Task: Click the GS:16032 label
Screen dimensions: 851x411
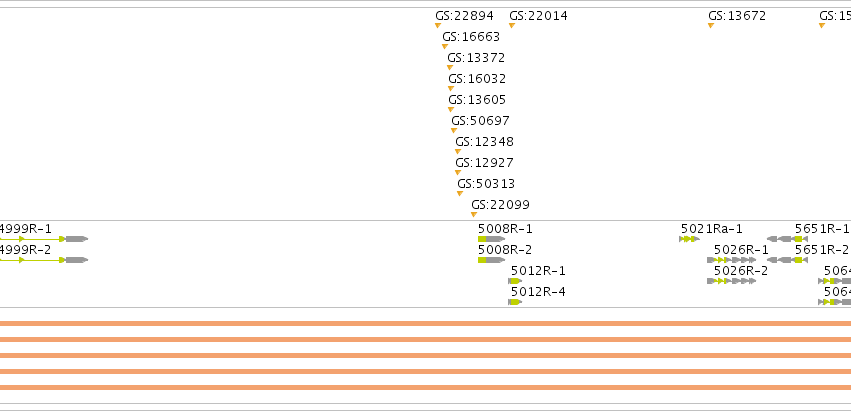Action: coord(477,79)
